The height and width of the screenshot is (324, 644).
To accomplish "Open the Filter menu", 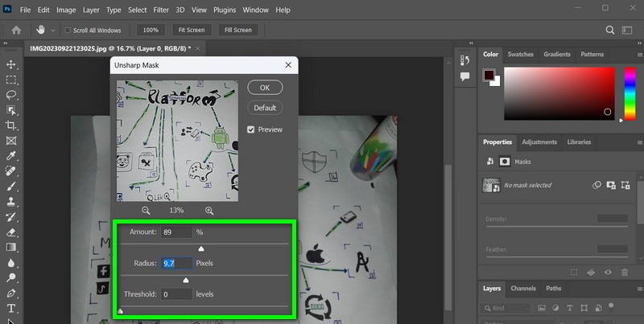I will [161, 10].
